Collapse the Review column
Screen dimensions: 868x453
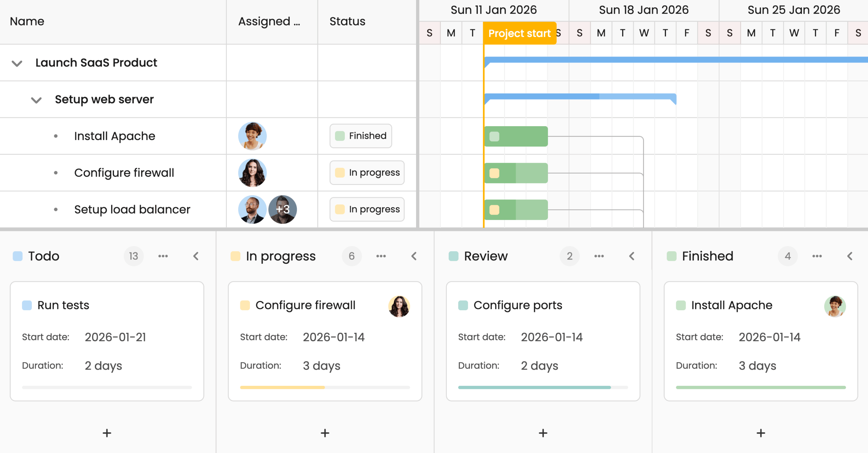pos(632,256)
